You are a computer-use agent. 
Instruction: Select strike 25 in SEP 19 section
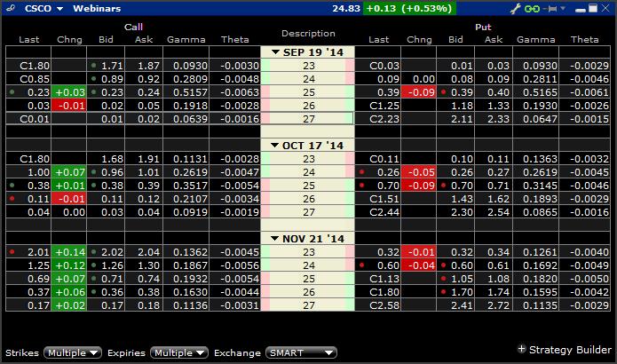pos(308,92)
